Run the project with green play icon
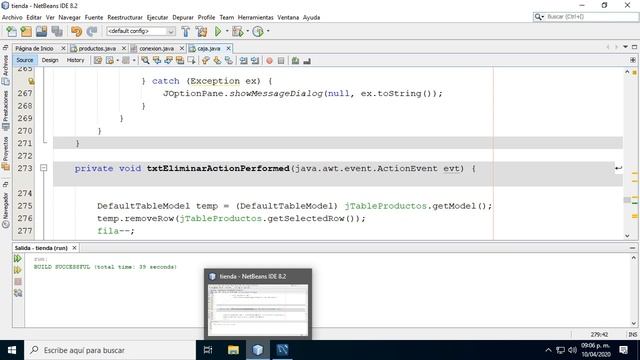 pyautogui.click(x=218, y=31)
